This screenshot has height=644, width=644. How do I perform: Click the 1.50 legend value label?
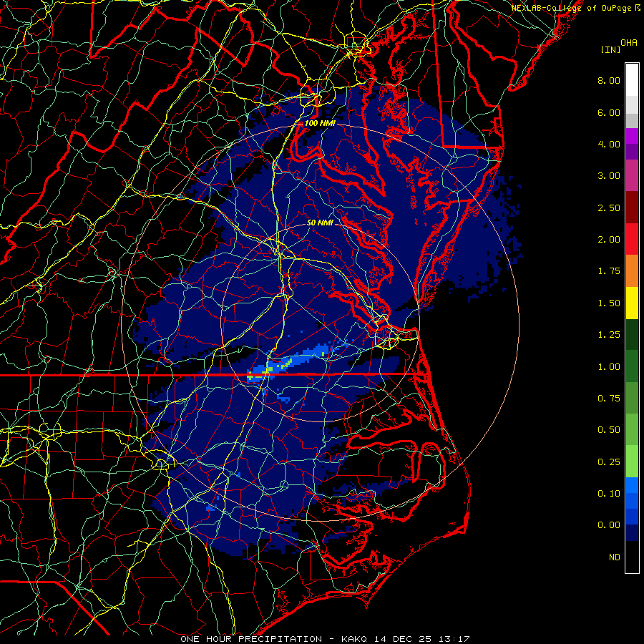coord(609,303)
